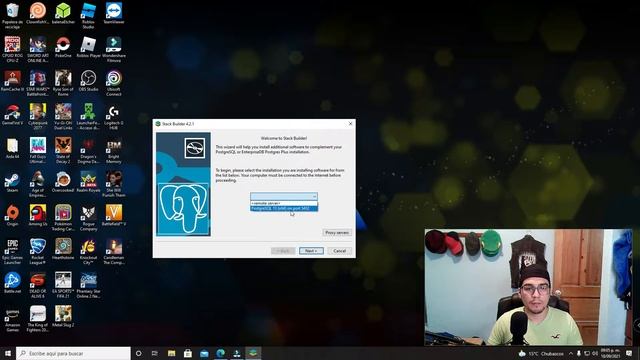
Task: Select the Roblox Studio desktop shortcut
Action: tap(89, 15)
